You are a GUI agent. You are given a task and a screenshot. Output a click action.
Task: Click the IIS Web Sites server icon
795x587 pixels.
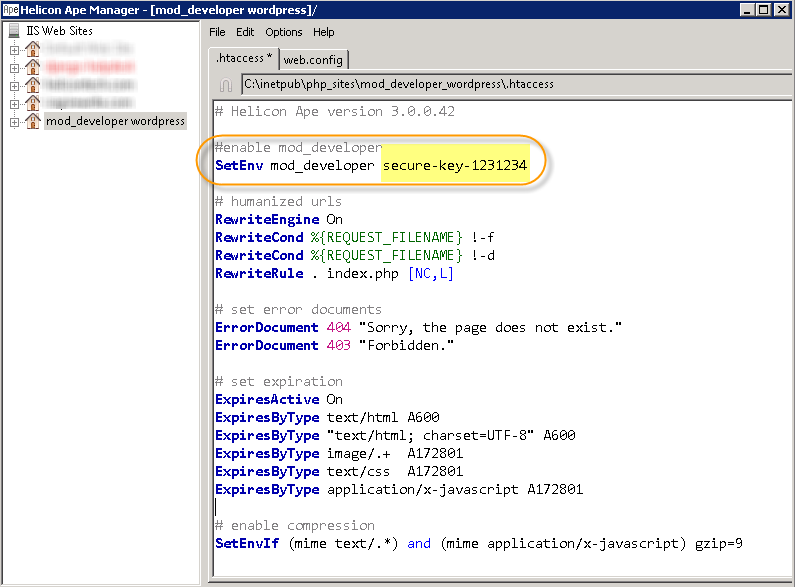pos(14,31)
